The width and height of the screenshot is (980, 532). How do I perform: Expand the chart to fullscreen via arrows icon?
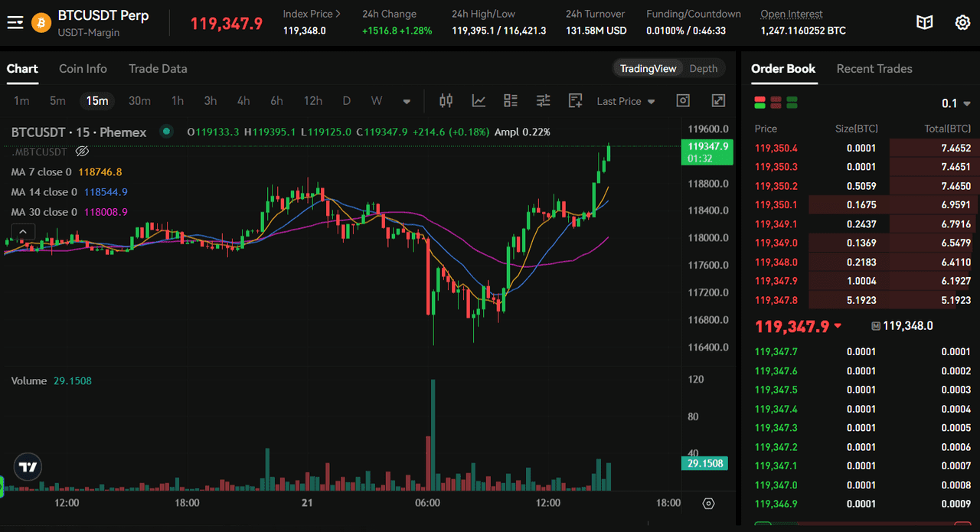click(x=717, y=100)
